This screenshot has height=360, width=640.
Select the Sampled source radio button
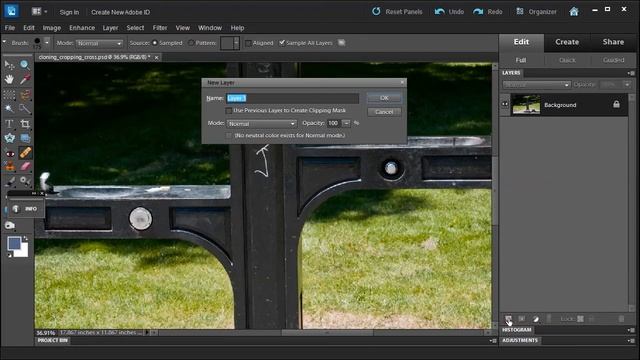point(155,43)
